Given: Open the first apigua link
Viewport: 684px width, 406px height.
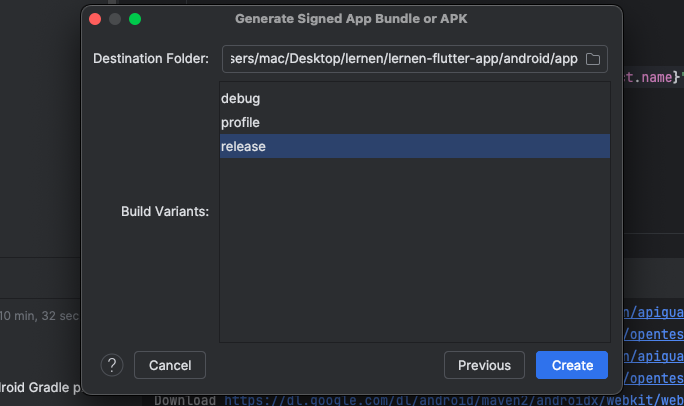Looking at the screenshot, I should click(x=653, y=312).
